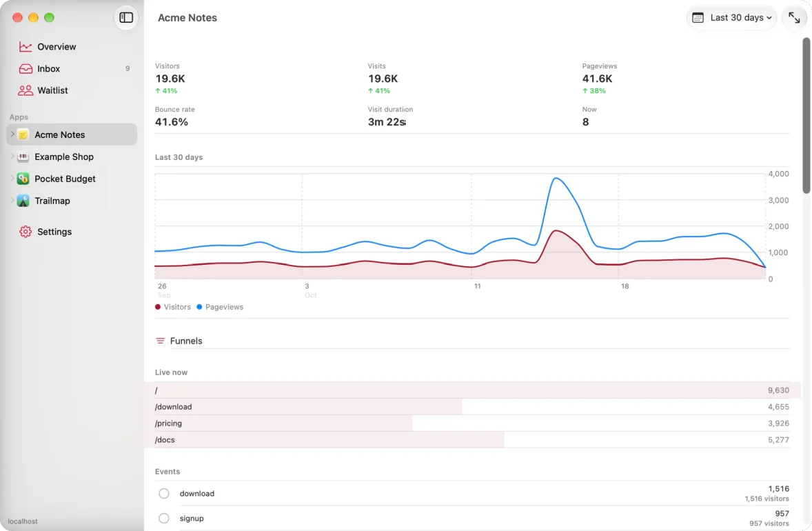Select Example Shop in the Apps list
Screen dimensions: 812x531
(x=72, y=157)
